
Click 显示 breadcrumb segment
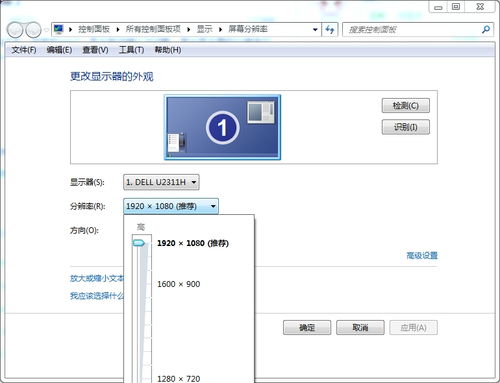point(204,29)
